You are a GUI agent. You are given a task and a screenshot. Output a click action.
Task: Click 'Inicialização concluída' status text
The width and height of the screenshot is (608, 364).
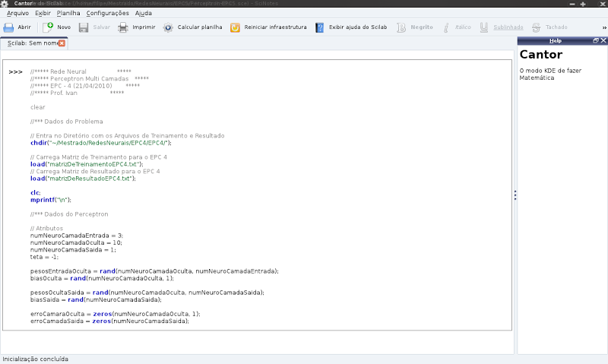pyautogui.click(x=35, y=359)
